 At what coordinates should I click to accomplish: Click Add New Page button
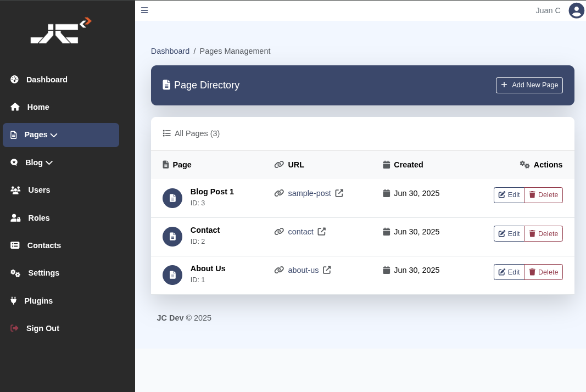tap(529, 85)
